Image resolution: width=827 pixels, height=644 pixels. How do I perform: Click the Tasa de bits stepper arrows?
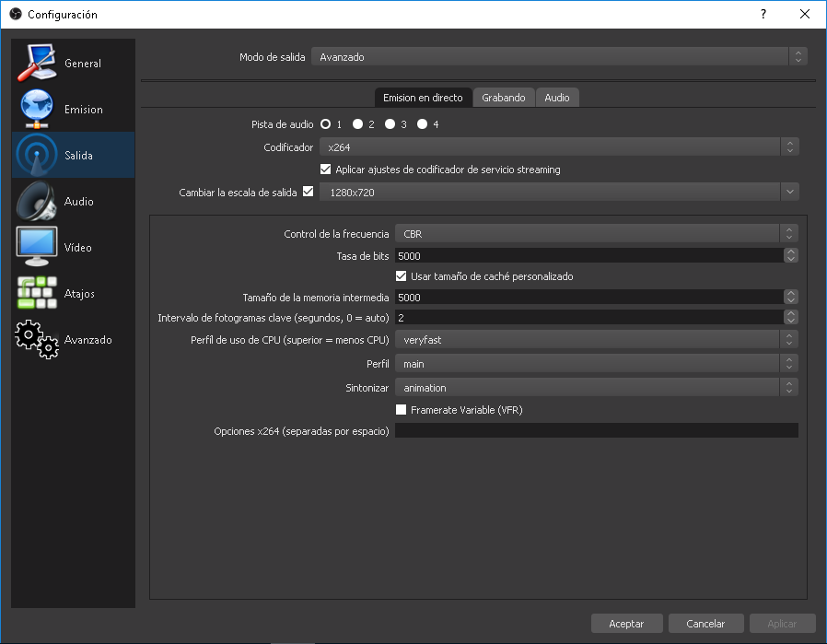pos(790,255)
